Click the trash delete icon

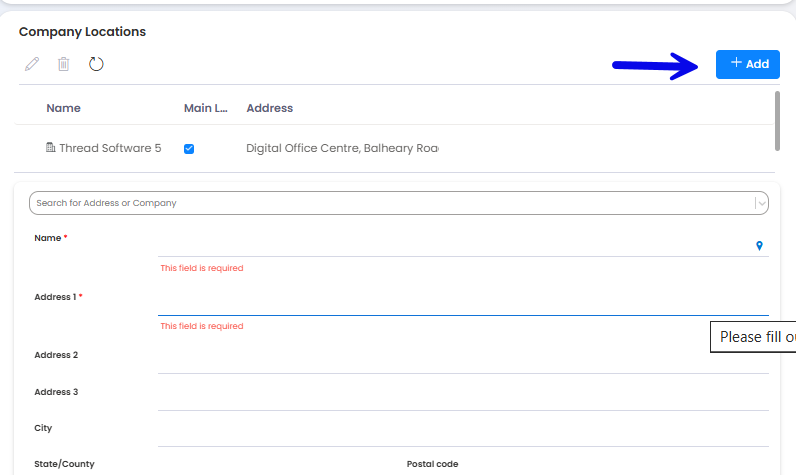[64, 64]
